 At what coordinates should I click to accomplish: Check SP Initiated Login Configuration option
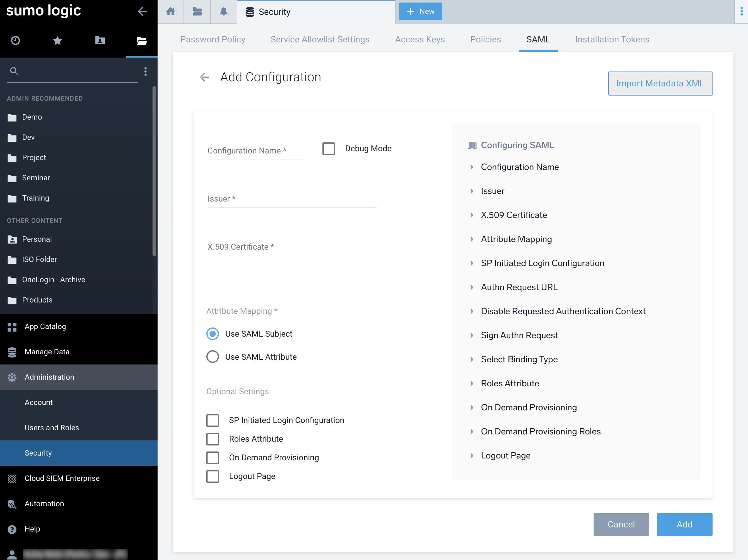click(212, 420)
